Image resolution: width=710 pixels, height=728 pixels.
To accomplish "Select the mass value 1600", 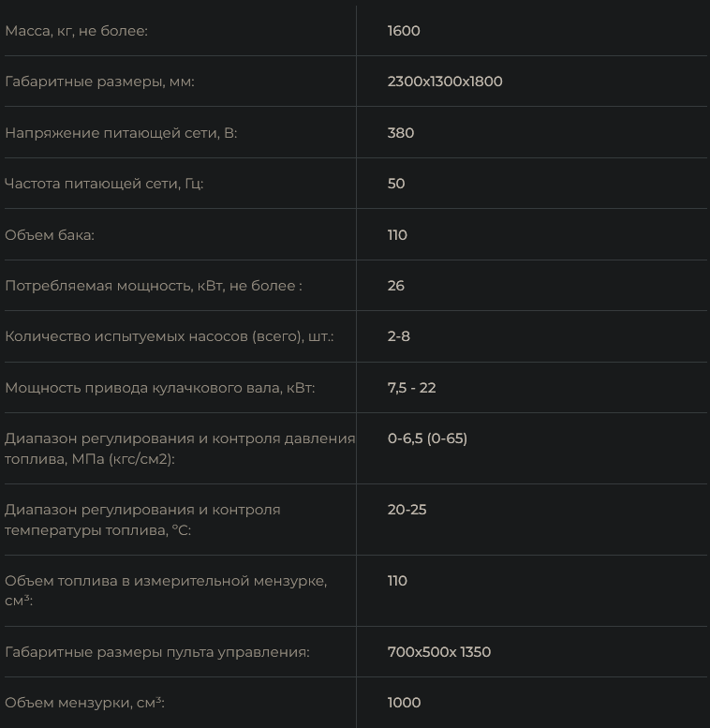I will pos(404,31).
